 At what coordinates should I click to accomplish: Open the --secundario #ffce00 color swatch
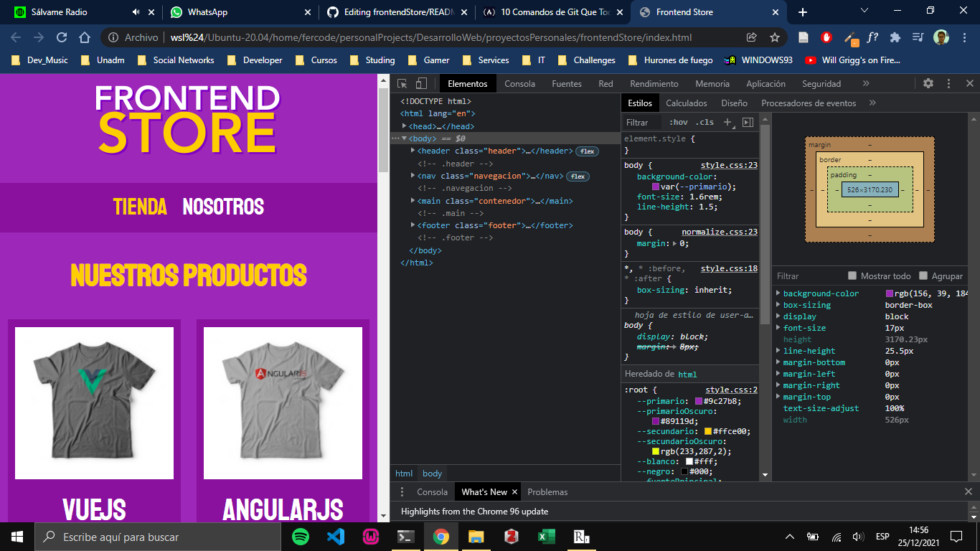coord(708,431)
